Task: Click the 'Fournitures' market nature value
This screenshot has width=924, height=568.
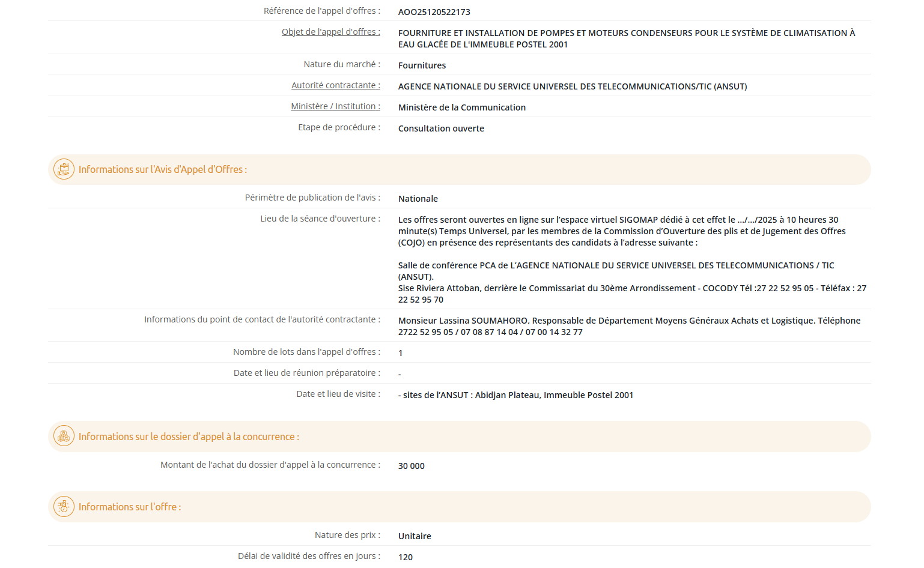Action: [422, 65]
